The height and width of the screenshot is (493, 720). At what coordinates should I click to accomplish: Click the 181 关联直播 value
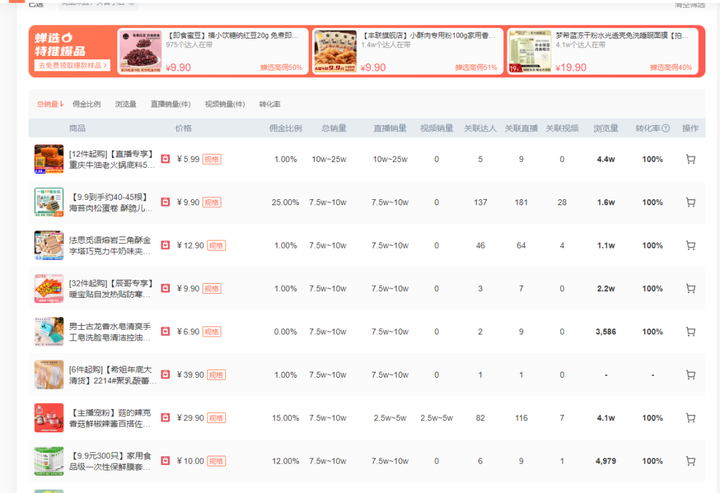click(x=521, y=202)
